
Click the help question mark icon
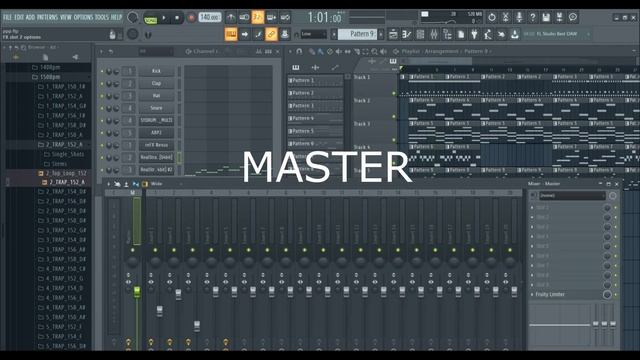point(532,17)
